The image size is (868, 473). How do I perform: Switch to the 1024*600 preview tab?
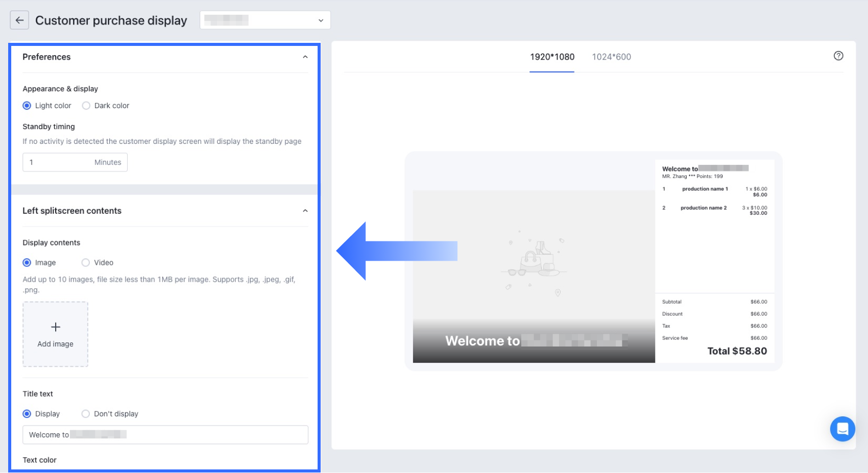pos(611,57)
